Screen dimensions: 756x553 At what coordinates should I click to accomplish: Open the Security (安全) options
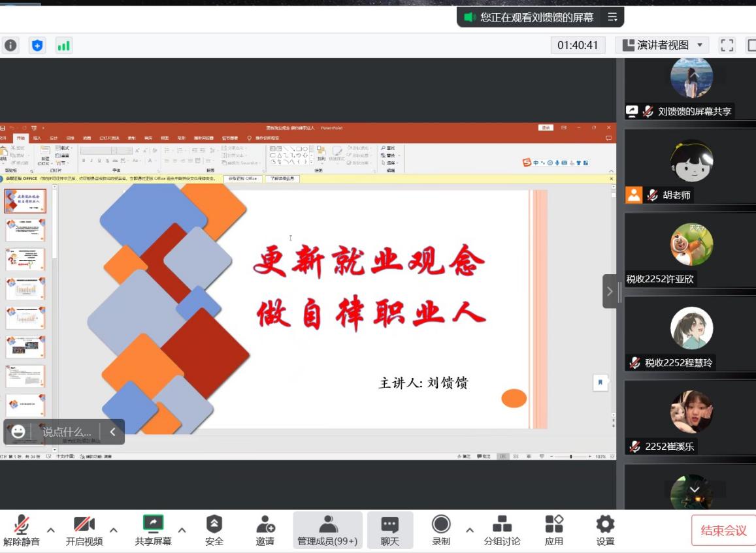coord(214,530)
